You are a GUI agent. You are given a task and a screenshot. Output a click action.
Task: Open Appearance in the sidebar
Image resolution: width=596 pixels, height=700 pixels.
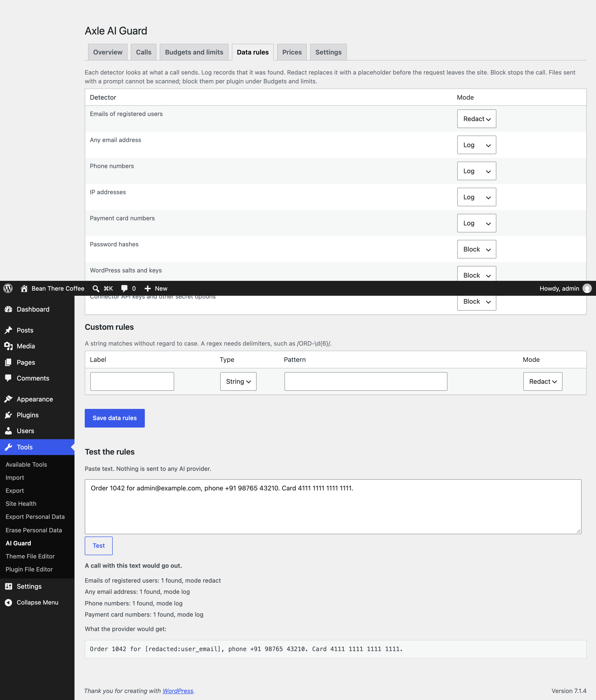pos(37,399)
